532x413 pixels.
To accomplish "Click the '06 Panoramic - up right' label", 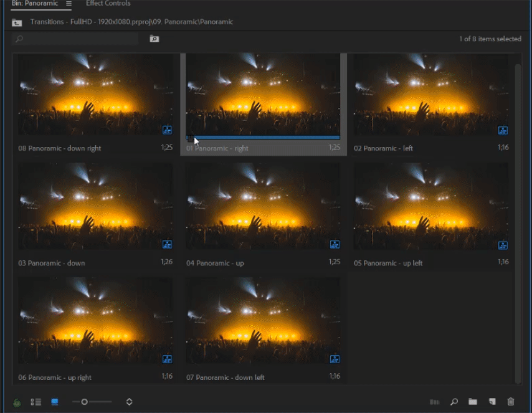I will pyautogui.click(x=55, y=377).
